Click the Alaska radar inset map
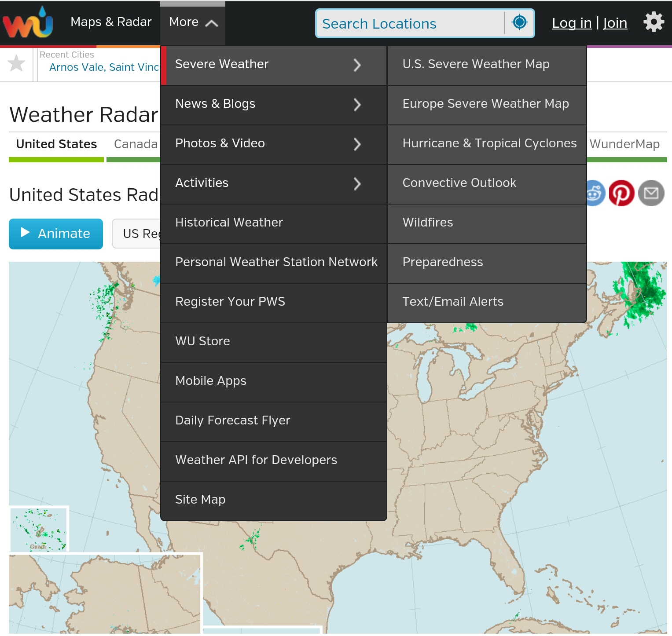 point(105,593)
